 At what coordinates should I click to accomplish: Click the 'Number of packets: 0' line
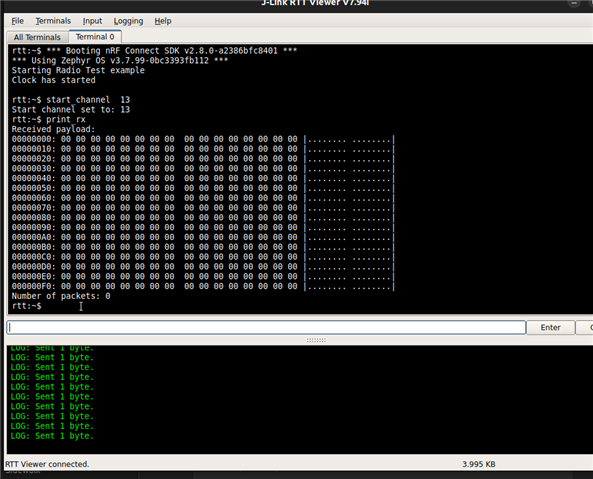tap(61, 296)
